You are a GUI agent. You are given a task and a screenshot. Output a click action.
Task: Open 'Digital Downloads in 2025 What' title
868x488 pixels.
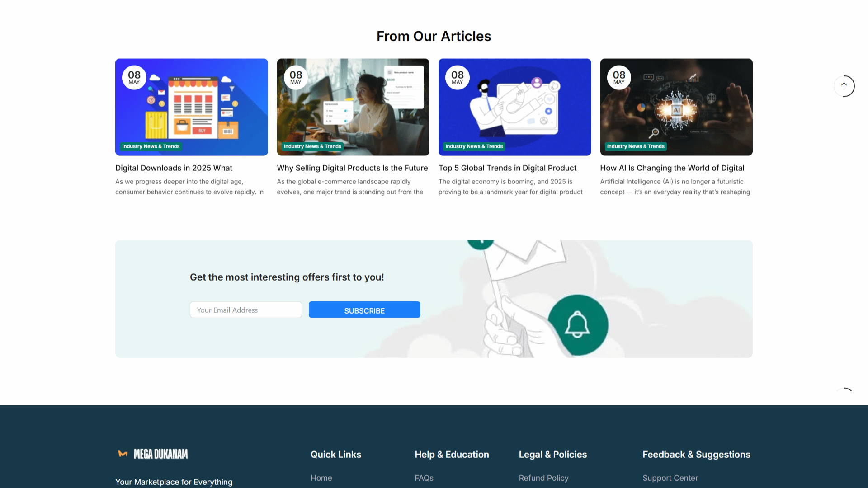coord(174,168)
